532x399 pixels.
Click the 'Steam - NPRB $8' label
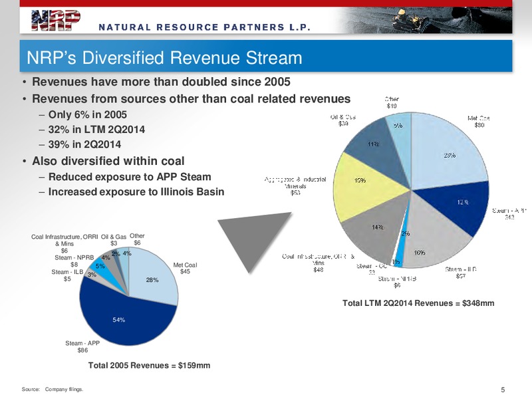pyautogui.click(x=74, y=261)
